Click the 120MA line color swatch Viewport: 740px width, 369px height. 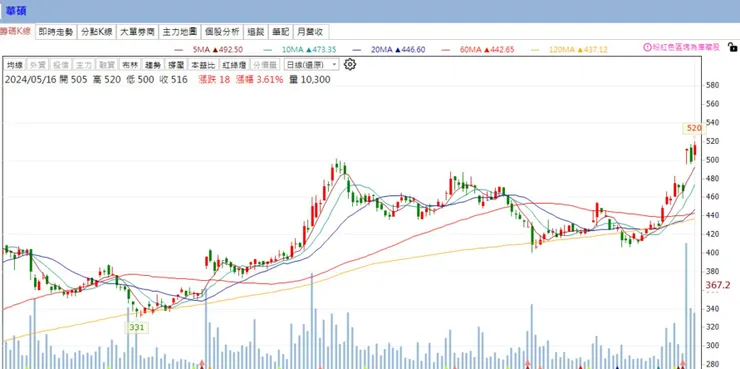[535, 50]
